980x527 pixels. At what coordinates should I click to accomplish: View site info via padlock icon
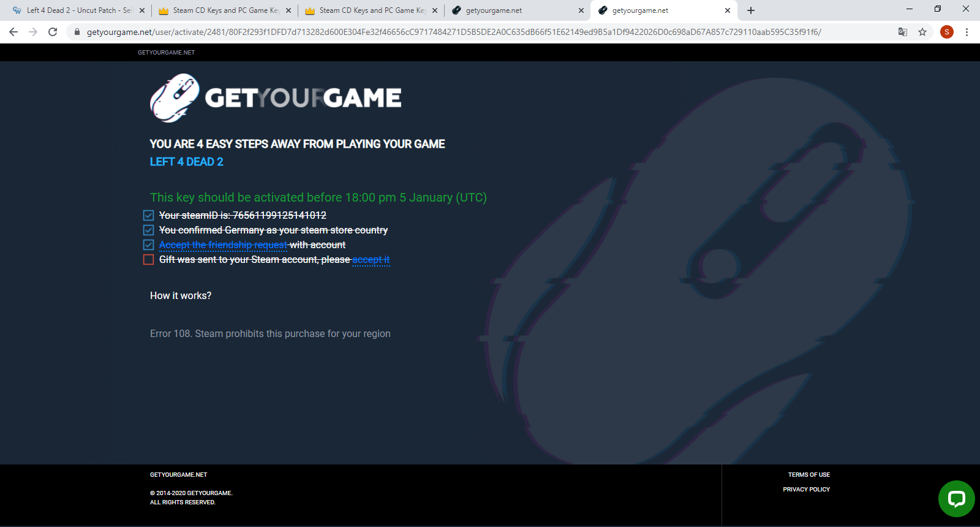click(x=77, y=32)
